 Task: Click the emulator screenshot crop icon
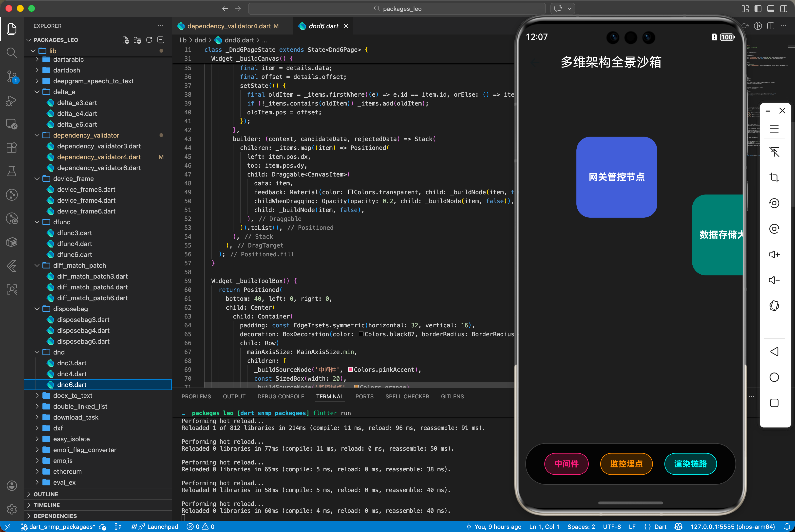pyautogui.click(x=774, y=177)
